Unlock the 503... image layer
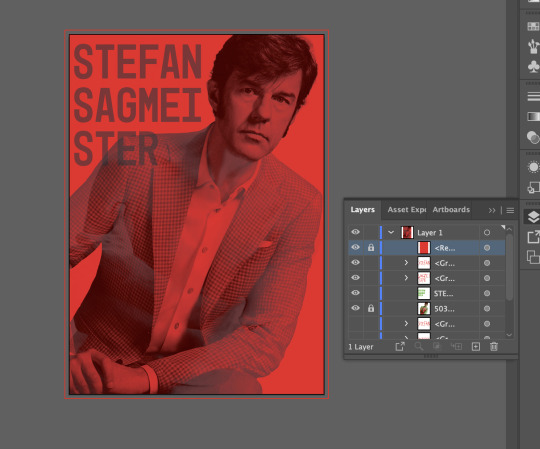This screenshot has height=449, width=540. [371, 308]
